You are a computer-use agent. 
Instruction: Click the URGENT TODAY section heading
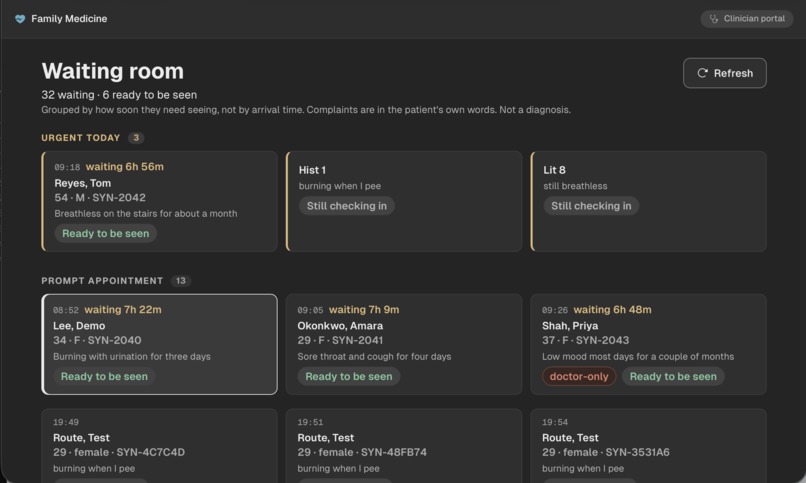[81, 138]
